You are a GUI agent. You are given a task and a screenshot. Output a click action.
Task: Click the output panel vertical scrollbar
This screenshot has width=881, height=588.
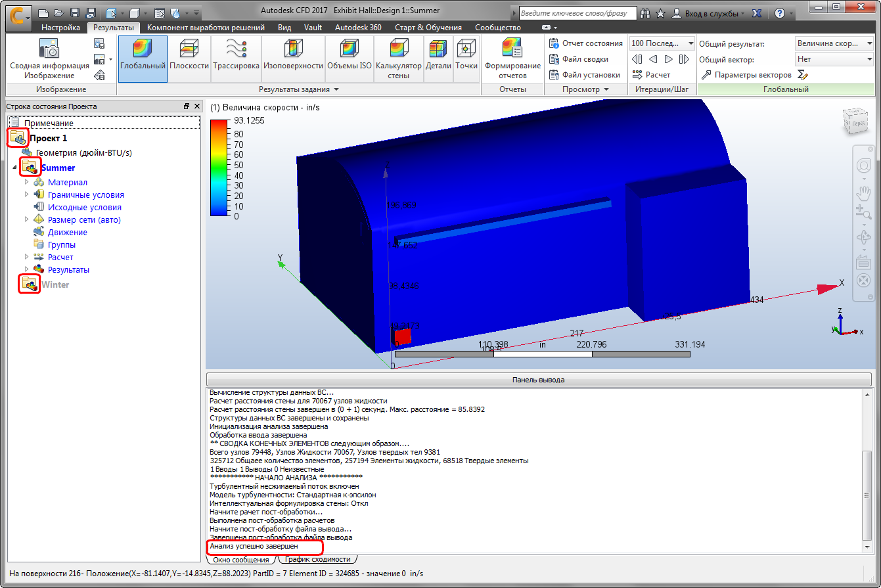tap(867, 471)
